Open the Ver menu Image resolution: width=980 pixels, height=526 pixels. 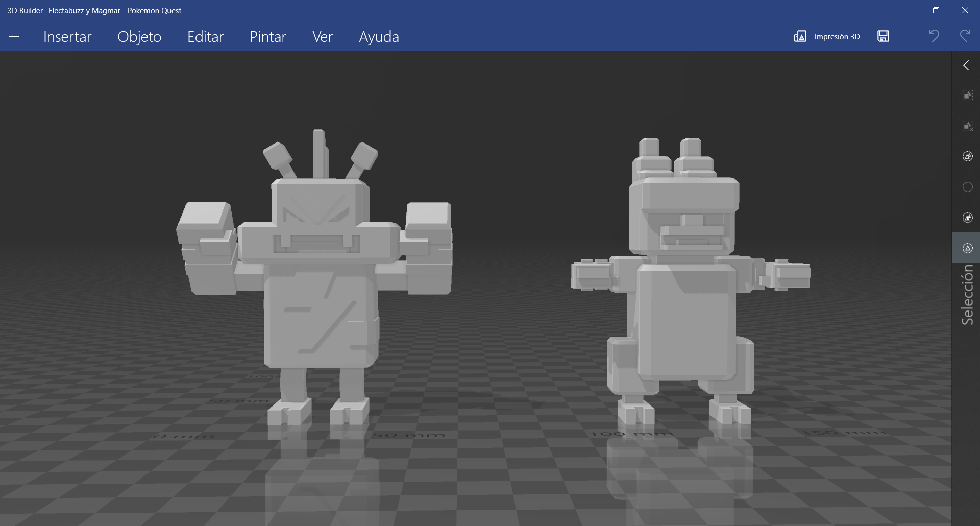[x=323, y=37]
